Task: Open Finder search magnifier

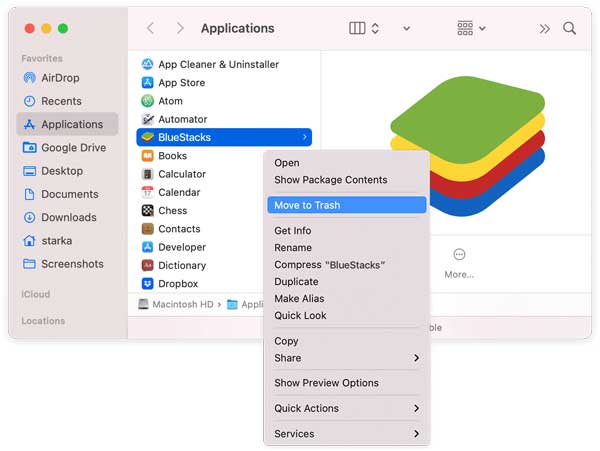Action: pyautogui.click(x=569, y=28)
